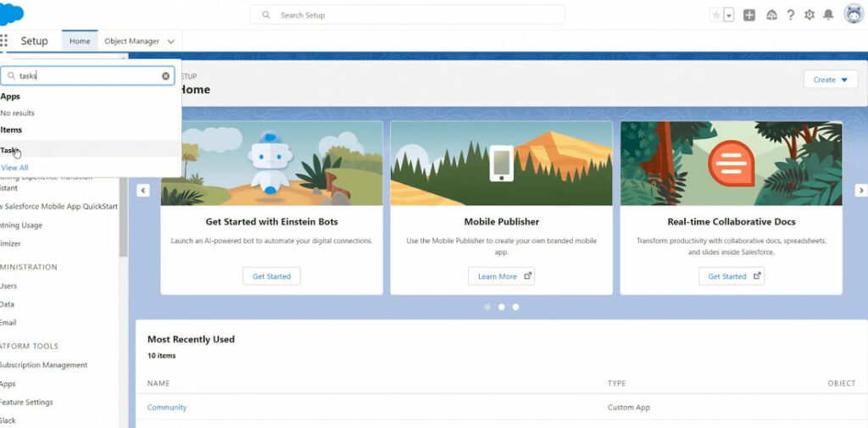The height and width of the screenshot is (428, 868).
Task: Open the Setup gear icon
Action: [810, 15]
